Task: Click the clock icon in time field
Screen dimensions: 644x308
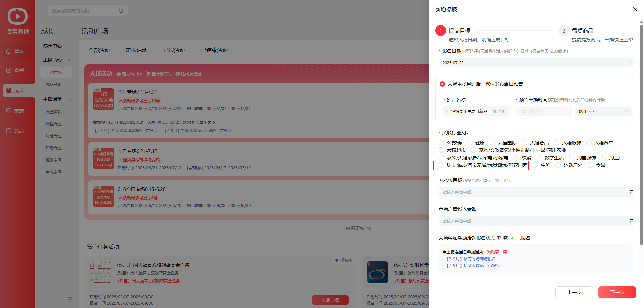Action: [x=626, y=111]
